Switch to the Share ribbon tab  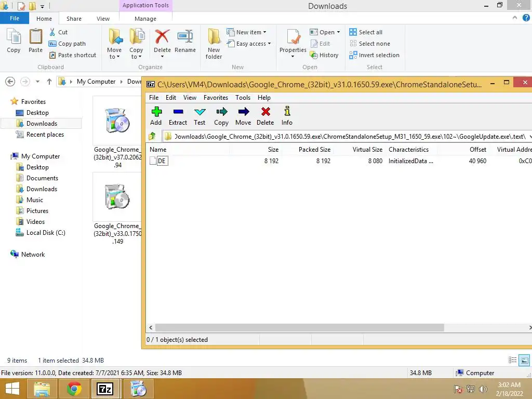point(74,19)
